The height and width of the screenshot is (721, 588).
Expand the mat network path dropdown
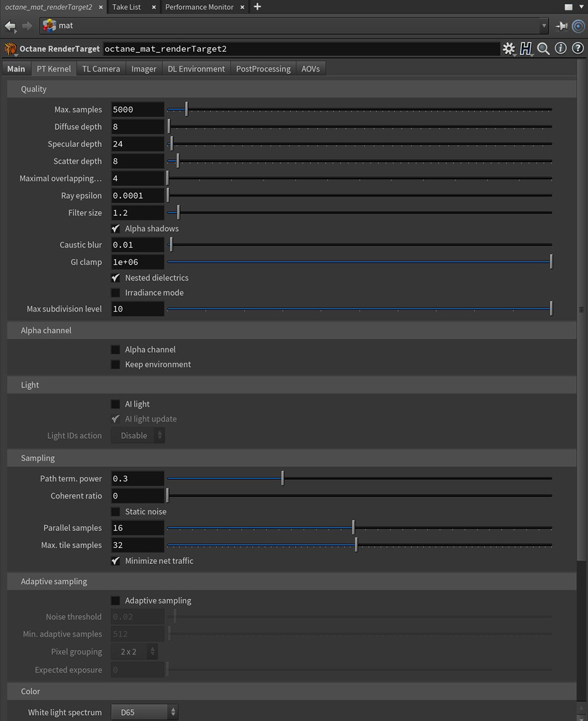click(543, 26)
